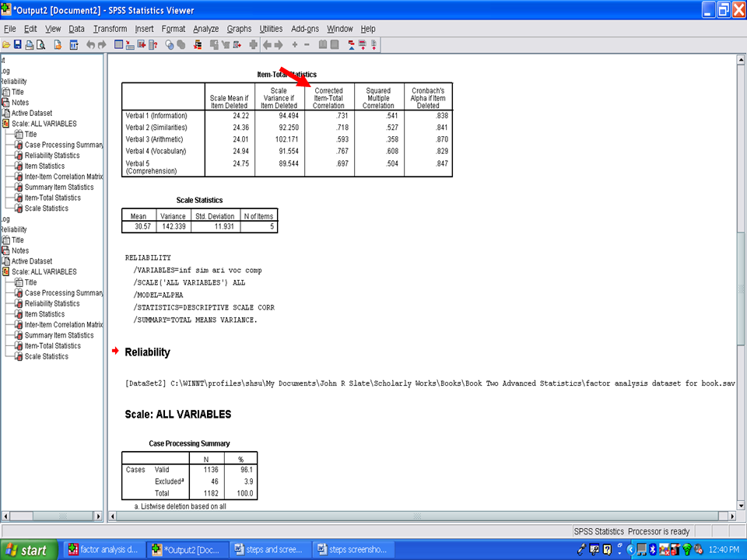
Task: Open Print Preview from the toolbar
Action: [40, 45]
